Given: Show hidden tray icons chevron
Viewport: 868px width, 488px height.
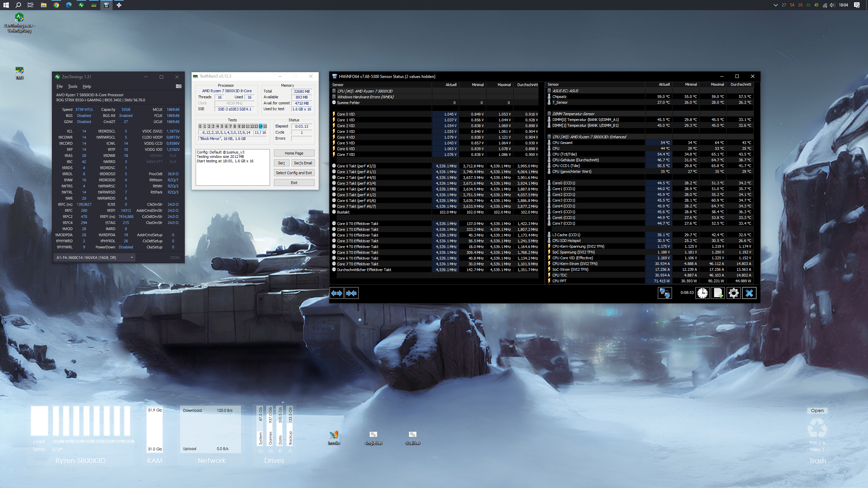Looking at the screenshot, I should [x=775, y=5].
